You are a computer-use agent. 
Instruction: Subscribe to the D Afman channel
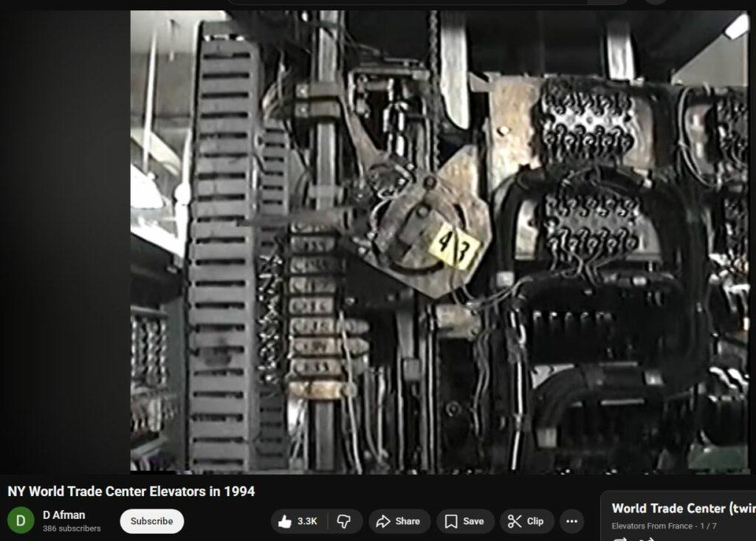click(x=151, y=521)
